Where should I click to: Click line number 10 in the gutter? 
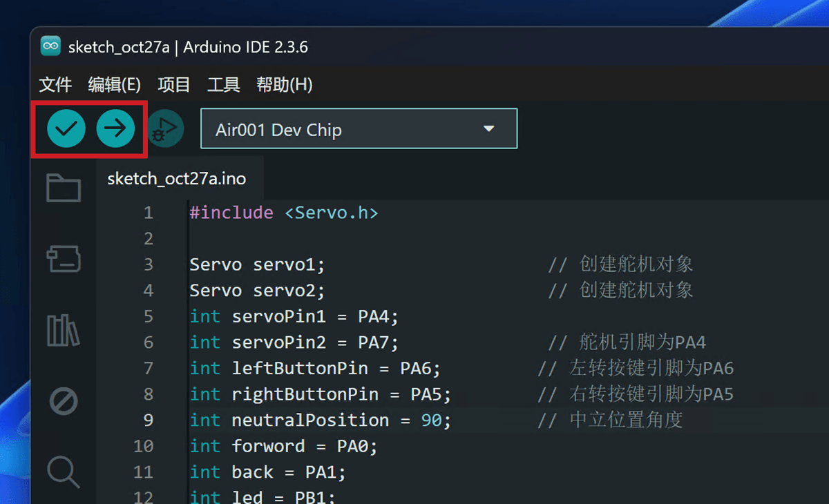(143, 446)
